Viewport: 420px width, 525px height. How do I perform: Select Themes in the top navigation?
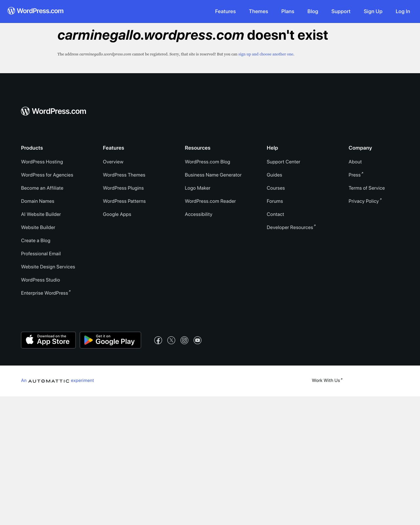(x=258, y=11)
